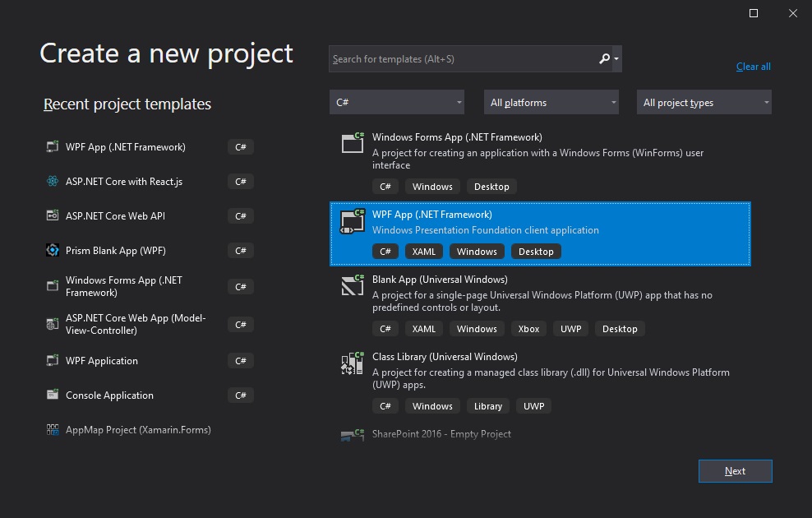Screen dimensions: 812x518
Task: Click the search magnifier icon
Action: pyautogui.click(x=604, y=58)
